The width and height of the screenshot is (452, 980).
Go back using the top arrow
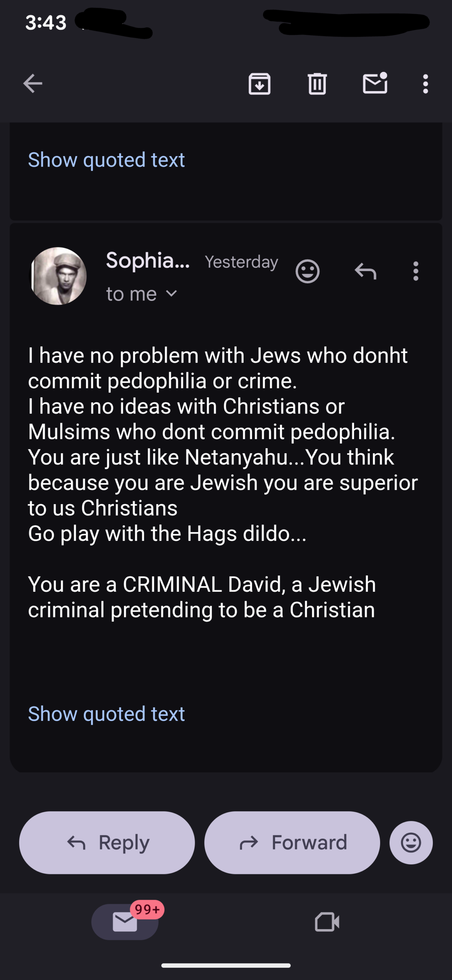click(x=33, y=83)
